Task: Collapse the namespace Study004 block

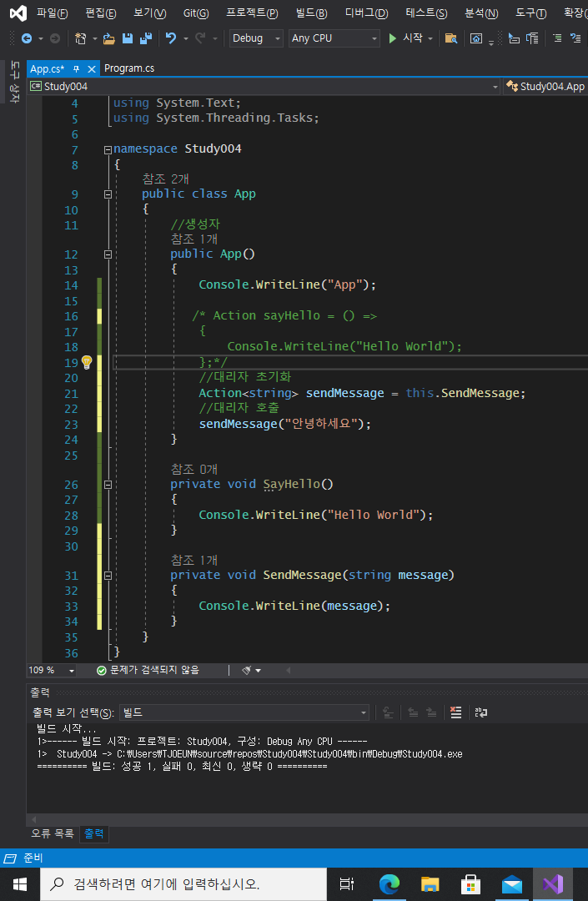Action: (108, 149)
